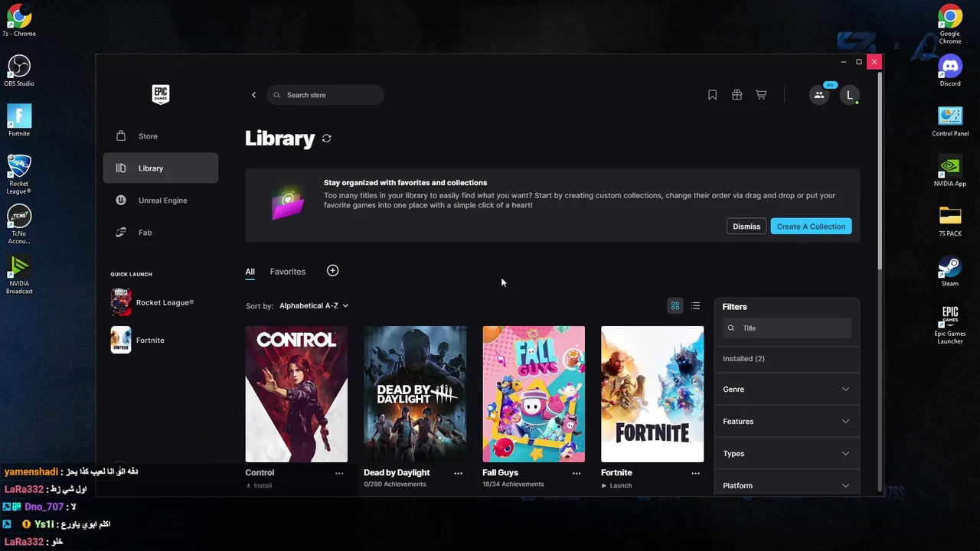Open Rocket League desktop shortcut

click(x=19, y=174)
